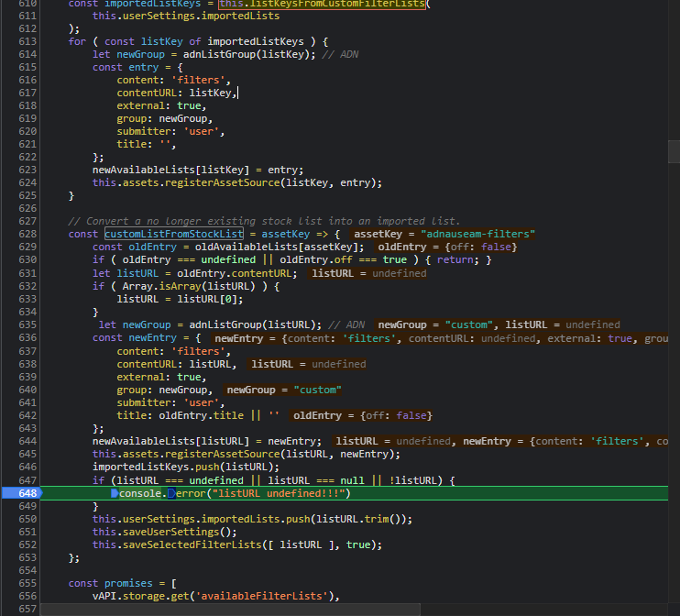Add breakpoint at line number 652
This screenshot has width=680, height=616.
coord(27,544)
